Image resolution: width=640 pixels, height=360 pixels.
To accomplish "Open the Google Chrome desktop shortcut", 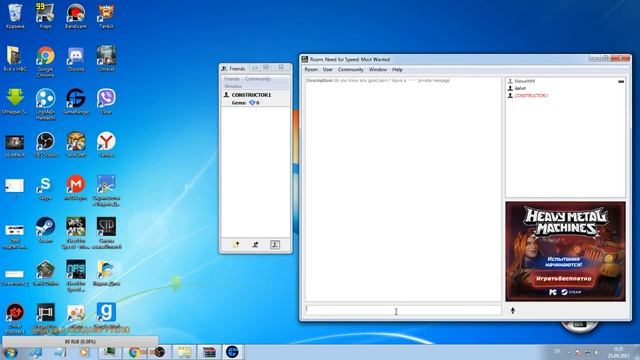I will tap(45, 61).
